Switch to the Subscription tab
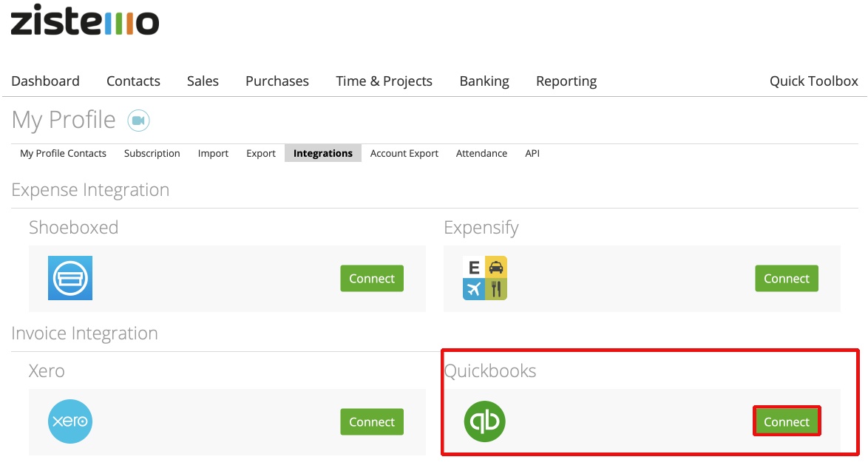Image resolution: width=868 pixels, height=471 pixels. pyautogui.click(x=152, y=153)
